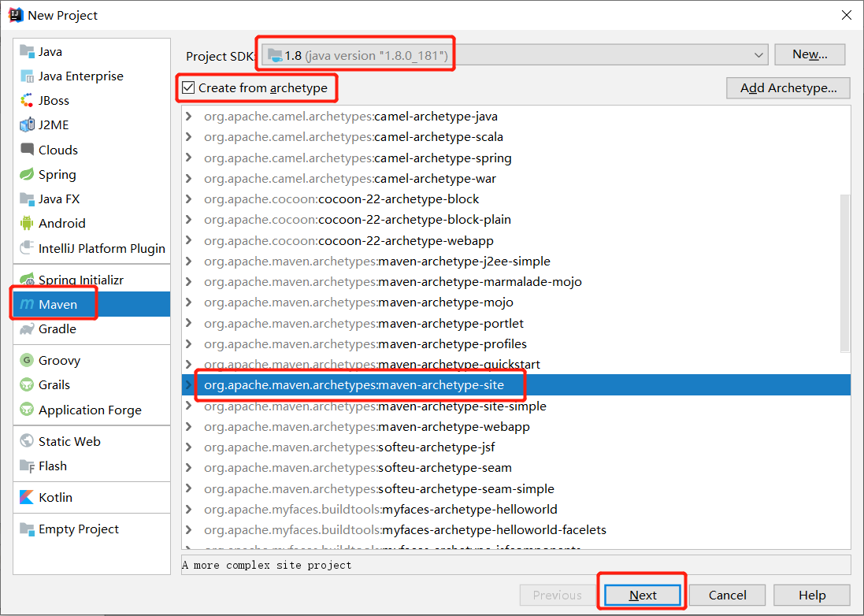Click the Spring leaf icon

point(27,174)
